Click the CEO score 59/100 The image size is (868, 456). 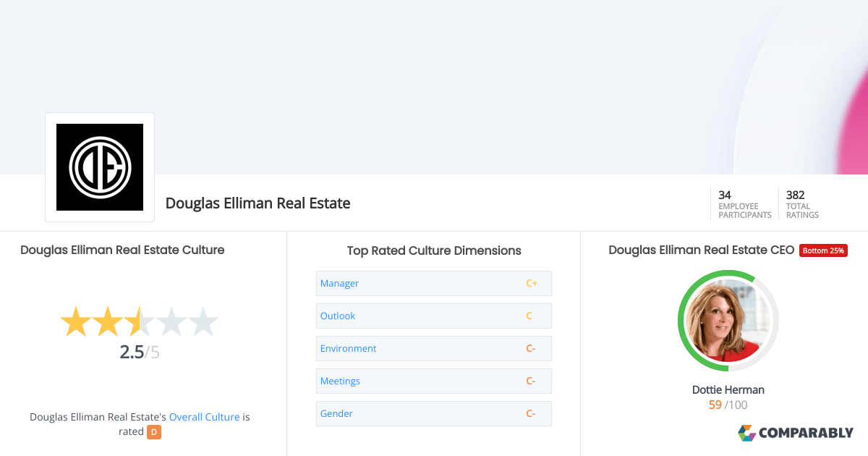tap(728, 405)
